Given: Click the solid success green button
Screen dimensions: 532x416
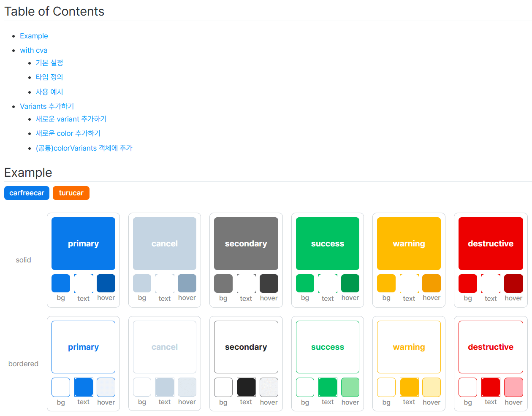Looking at the screenshot, I should pos(327,243).
